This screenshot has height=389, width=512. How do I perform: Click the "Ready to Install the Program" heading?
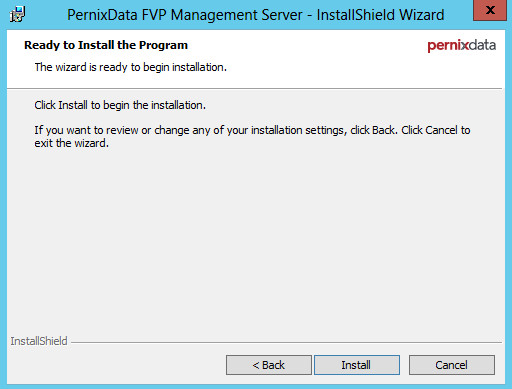[106, 45]
